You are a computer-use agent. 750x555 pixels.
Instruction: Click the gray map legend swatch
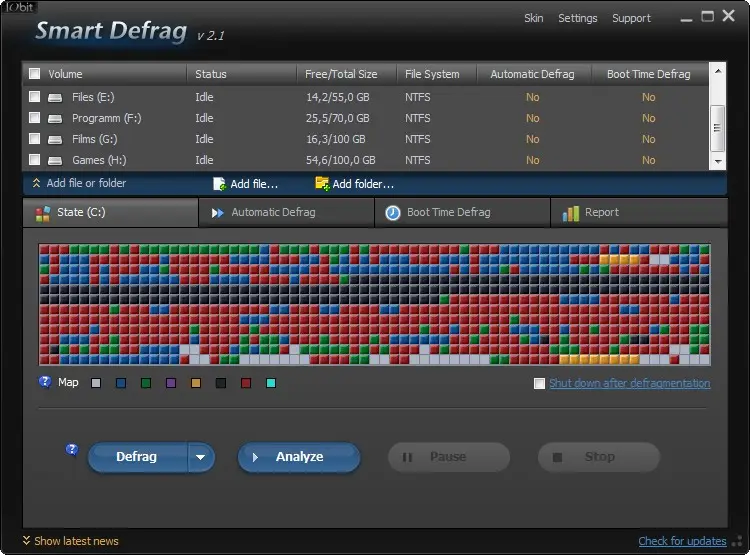(x=96, y=383)
